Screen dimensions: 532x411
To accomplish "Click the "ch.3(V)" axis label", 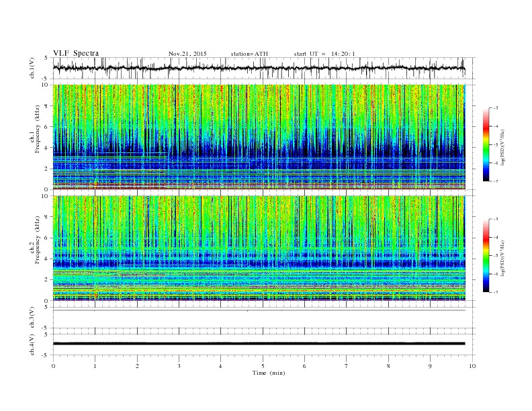I will tap(32, 318).
